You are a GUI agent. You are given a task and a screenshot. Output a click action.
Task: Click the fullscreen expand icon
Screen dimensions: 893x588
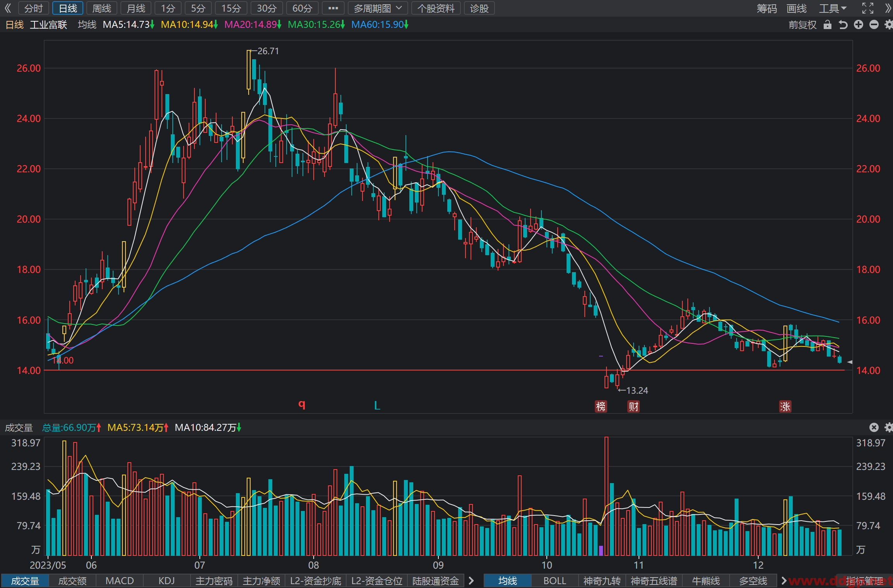coord(868,8)
